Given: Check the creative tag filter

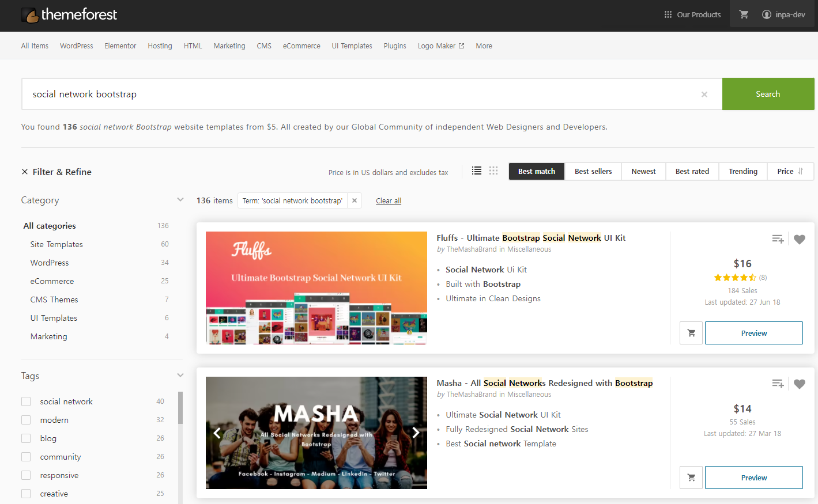Looking at the screenshot, I should (26, 494).
